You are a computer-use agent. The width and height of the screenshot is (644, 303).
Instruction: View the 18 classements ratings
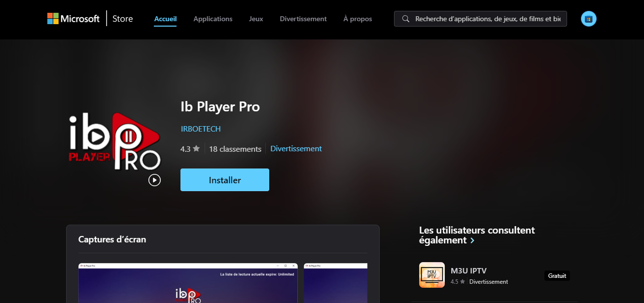click(235, 148)
